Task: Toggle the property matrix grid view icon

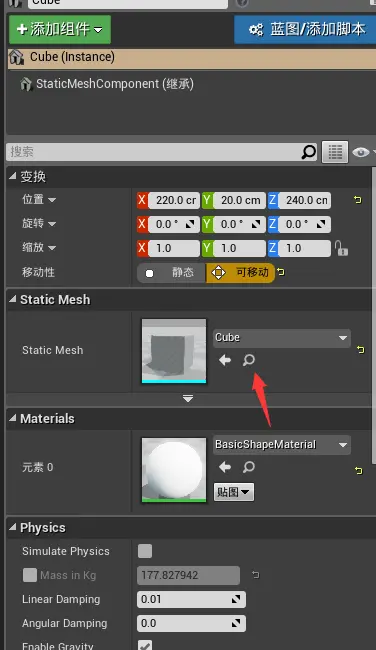Action: point(335,152)
